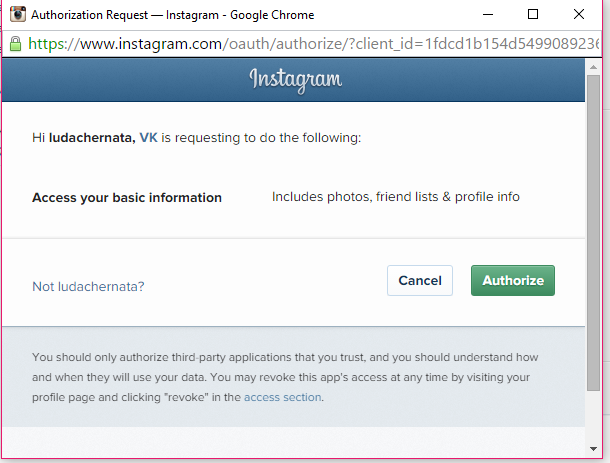The width and height of the screenshot is (610, 463).
Task: Click the vertical scrollbar thumb
Action: tap(593, 233)
